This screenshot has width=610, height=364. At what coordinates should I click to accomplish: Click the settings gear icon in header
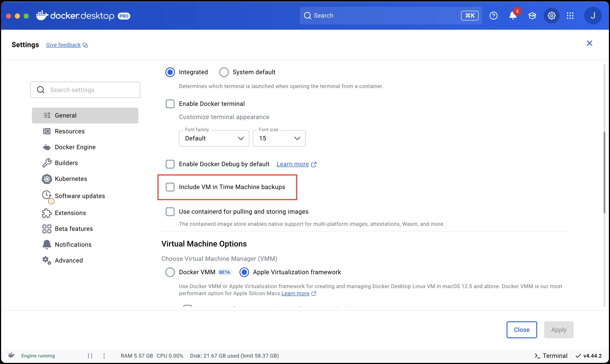(x=551, y=16)
